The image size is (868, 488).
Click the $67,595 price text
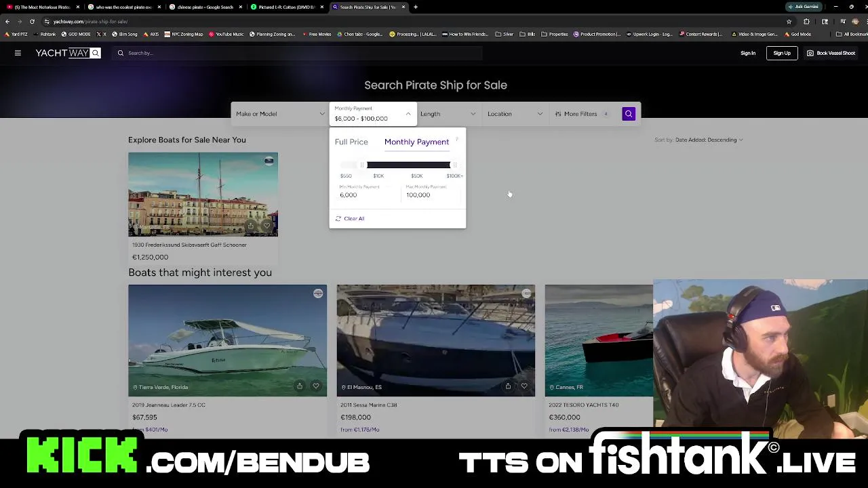click(x=144, y=418)
